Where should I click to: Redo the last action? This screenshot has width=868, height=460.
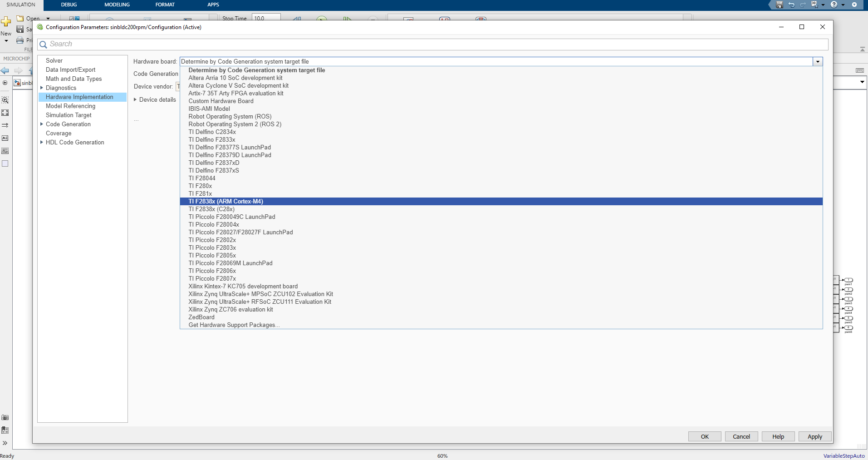803,5
